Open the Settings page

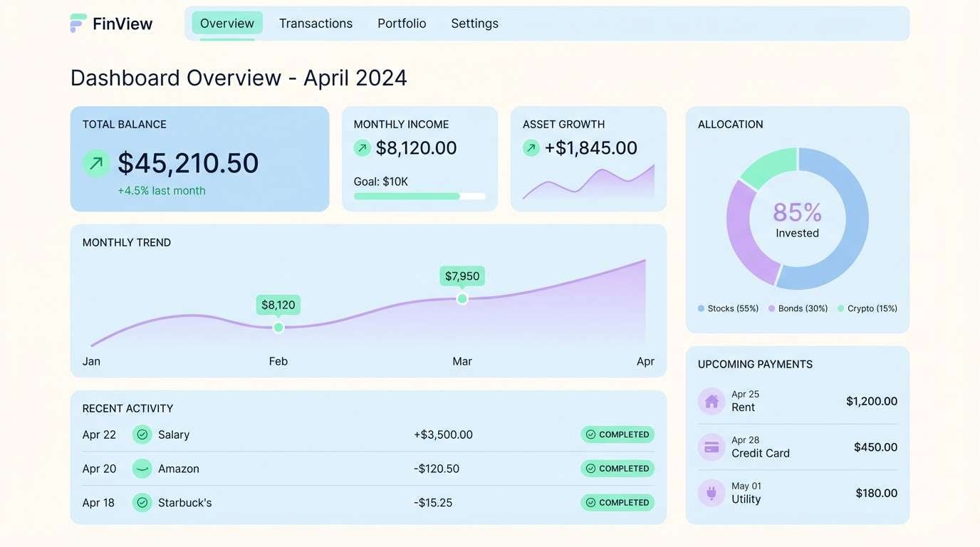click(x=474, y=23)
